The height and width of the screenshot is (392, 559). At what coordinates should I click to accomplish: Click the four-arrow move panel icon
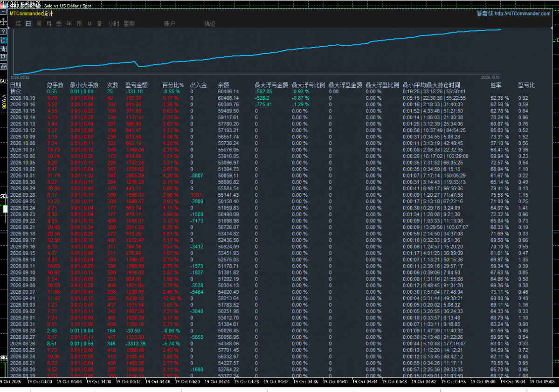pyautogui.click(x=3, y=21)
